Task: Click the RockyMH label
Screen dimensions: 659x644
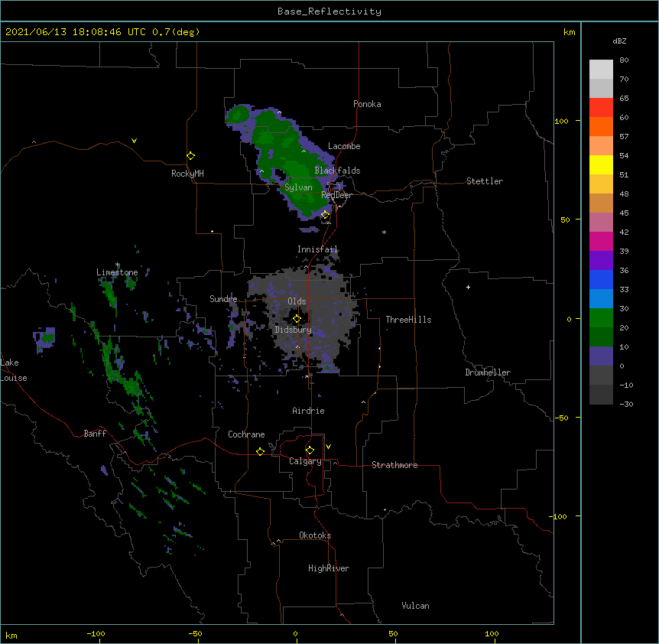Action: tap(187, 174)
